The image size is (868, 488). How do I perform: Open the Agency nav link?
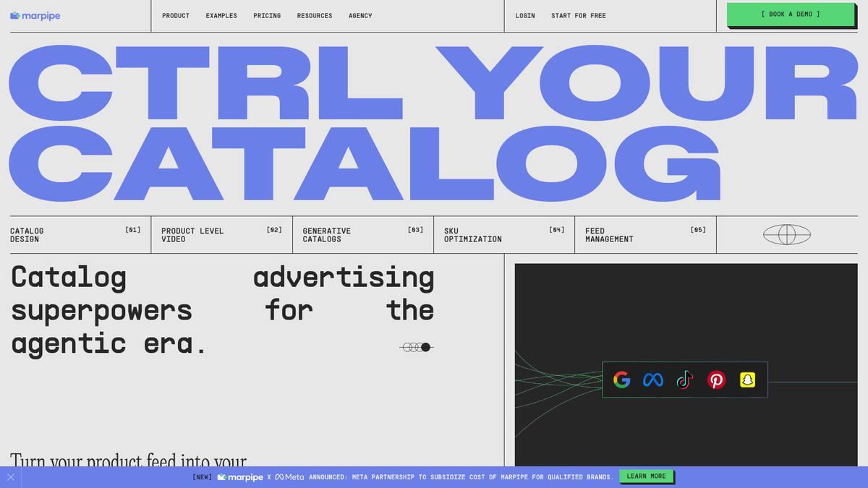360,15
